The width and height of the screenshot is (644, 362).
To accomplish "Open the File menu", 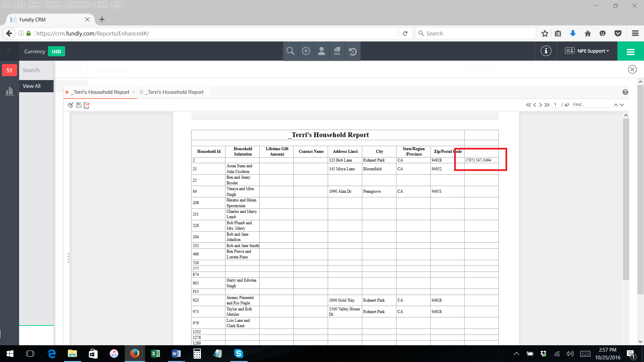I will pyautogui.click(x=6, y=4).
